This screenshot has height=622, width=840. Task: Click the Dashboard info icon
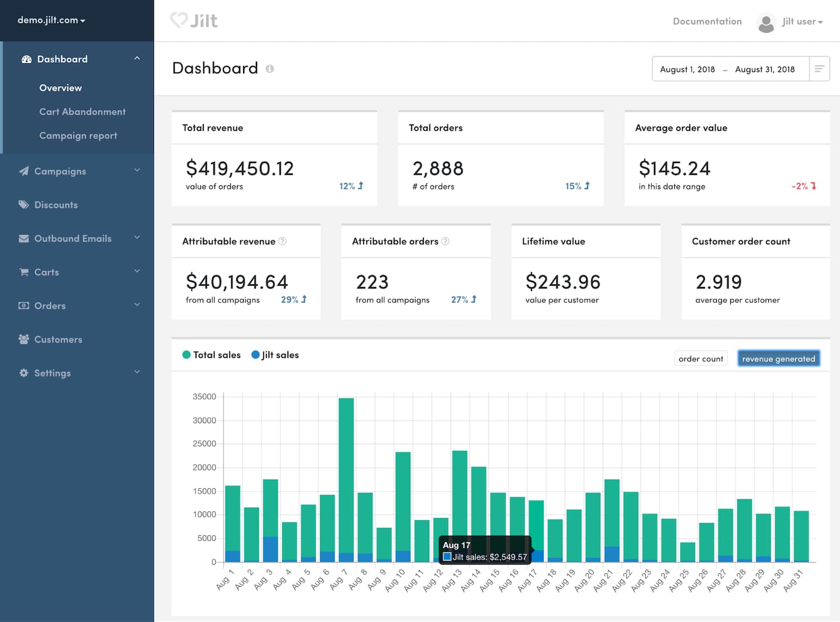pos(269,69)
